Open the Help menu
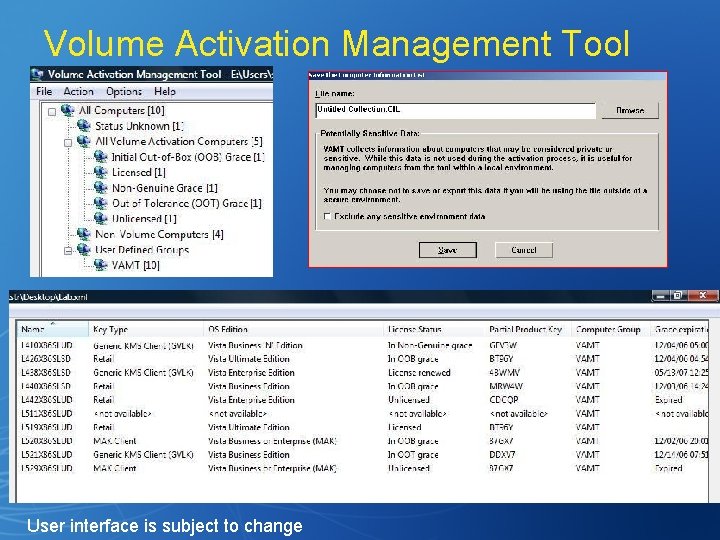Screen dimensions: 720x540 [x=165, y=91]
